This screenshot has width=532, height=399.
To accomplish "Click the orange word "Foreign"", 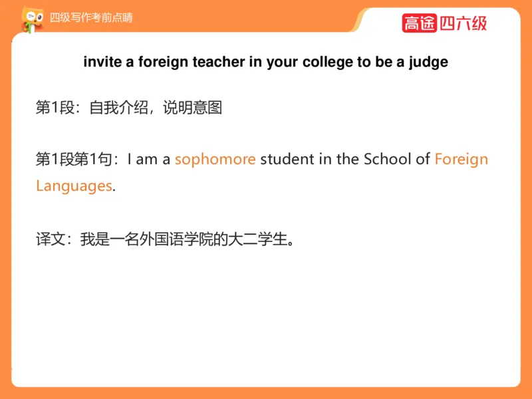I will click(x=461, y=160).
